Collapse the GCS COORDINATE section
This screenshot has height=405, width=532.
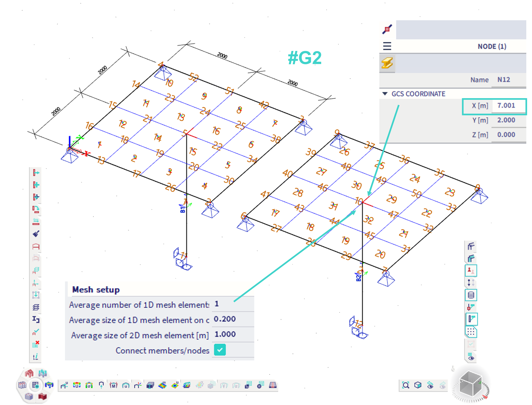pos(385,94)
